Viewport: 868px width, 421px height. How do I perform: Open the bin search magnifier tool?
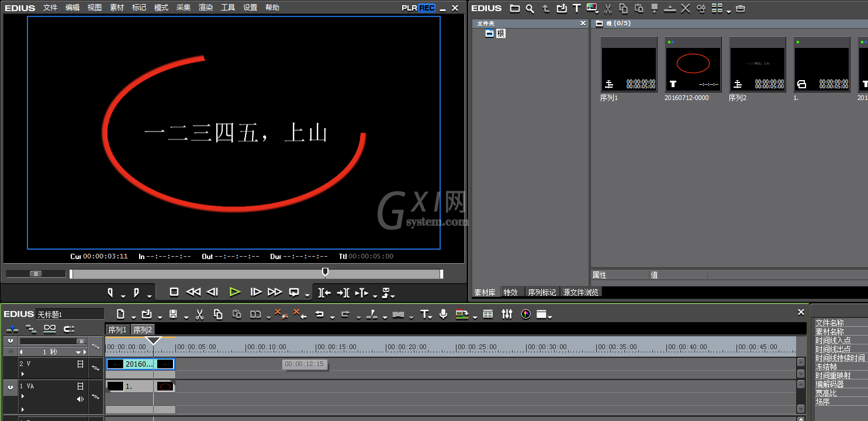(530, 8)
